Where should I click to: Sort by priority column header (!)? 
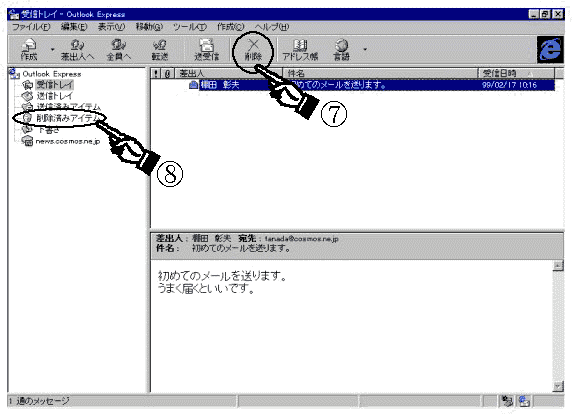point(156,73)
